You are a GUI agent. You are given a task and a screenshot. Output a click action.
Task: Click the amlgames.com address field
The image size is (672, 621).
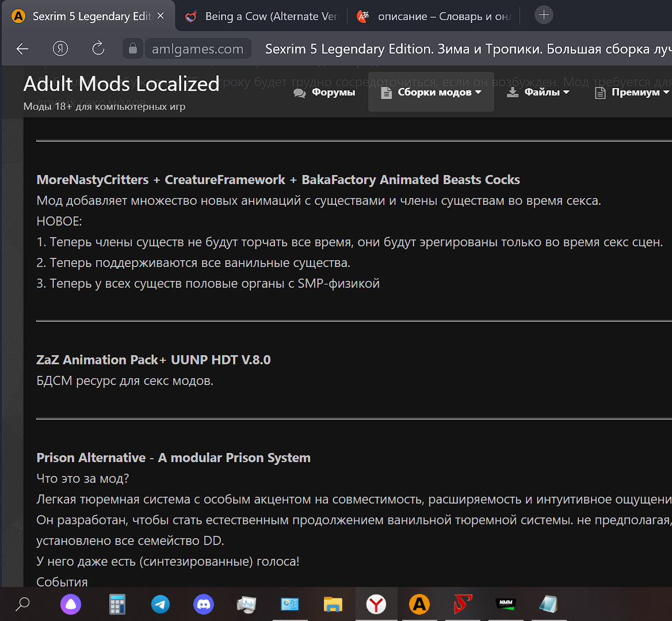click(197, 49)
